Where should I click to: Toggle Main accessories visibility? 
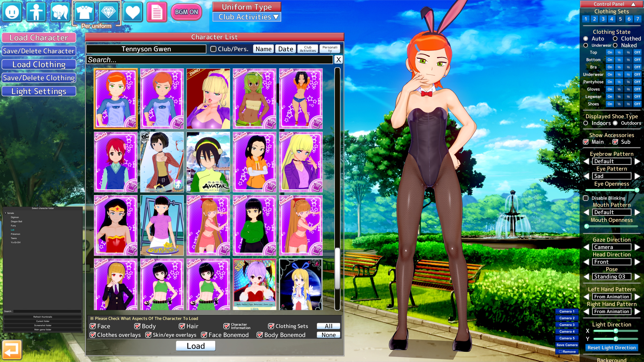coord(586,142)
